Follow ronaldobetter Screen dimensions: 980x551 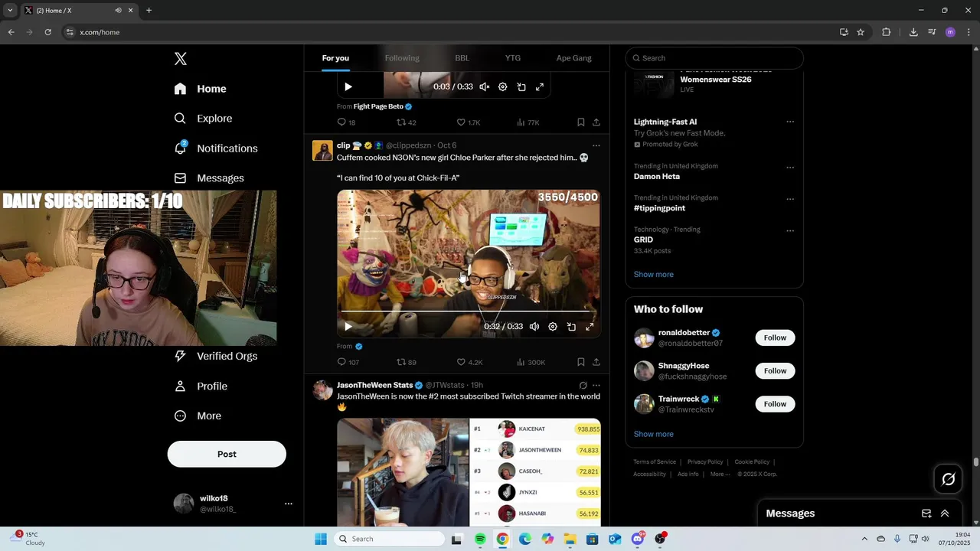[775, 338]
